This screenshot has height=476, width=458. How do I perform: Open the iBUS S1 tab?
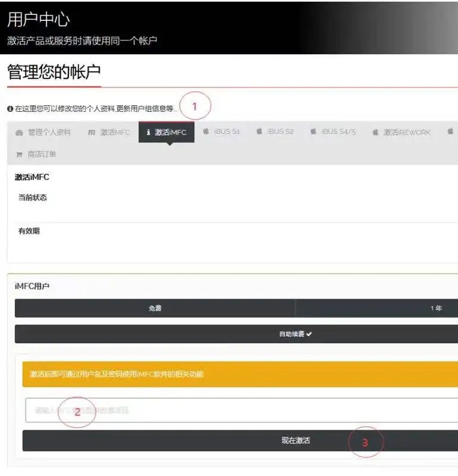coord(221,131)
